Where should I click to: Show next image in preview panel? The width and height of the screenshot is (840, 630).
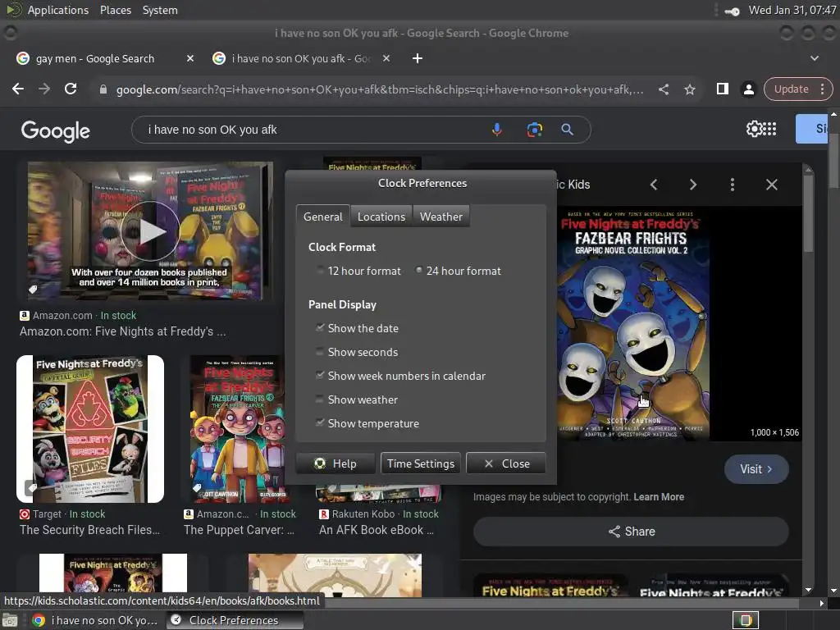point(692,185)
